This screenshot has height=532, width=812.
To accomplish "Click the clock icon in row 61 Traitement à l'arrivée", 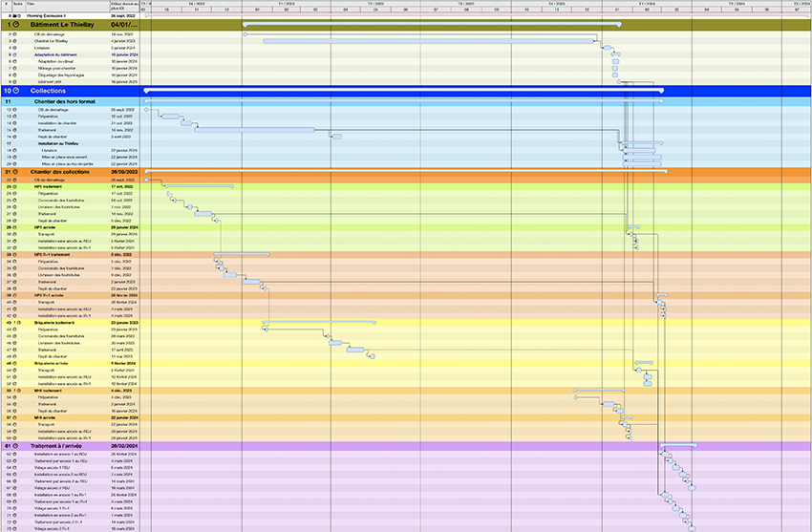I will (x=15, y=446).
